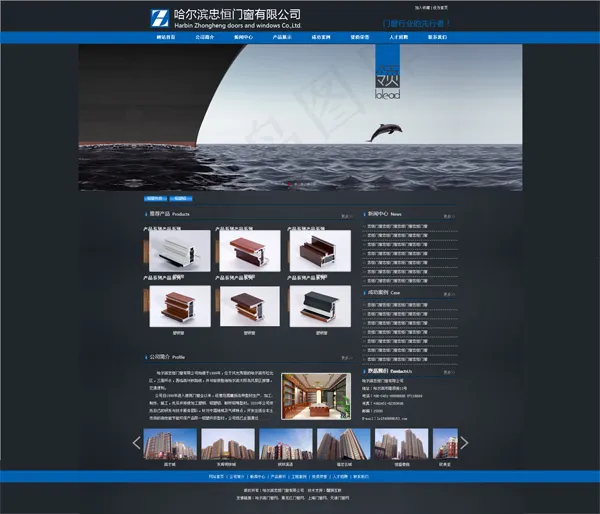This screenshot has height=514, width=600.
Task: Click 公司简介 link in the footer bar
Action: (x=235, y=477)
